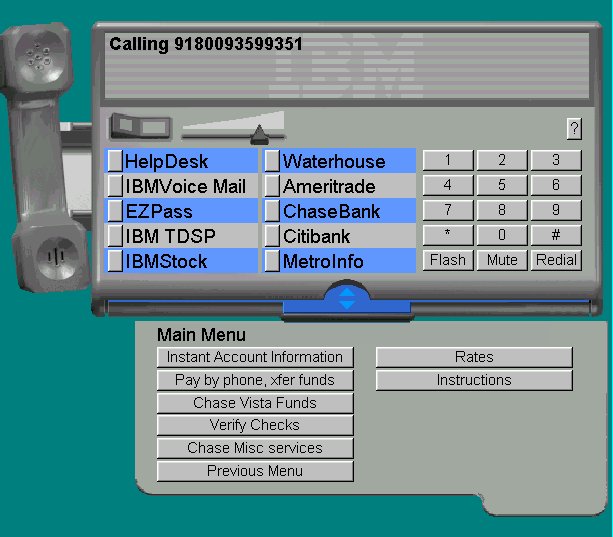This screenshot has height=537, width=613.
Task: Dial digit 8 on the keypad
Action: (x=502, y=210)
